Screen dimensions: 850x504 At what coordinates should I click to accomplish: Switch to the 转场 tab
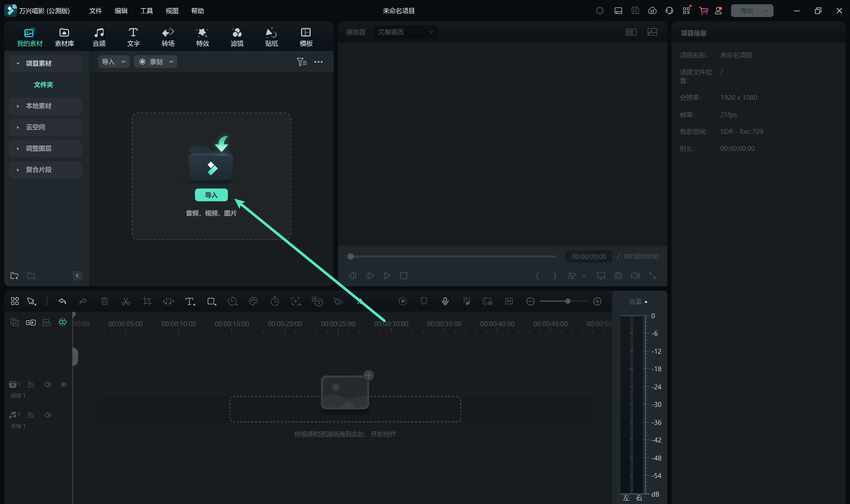pyautogui.click(x=168, y=37)
